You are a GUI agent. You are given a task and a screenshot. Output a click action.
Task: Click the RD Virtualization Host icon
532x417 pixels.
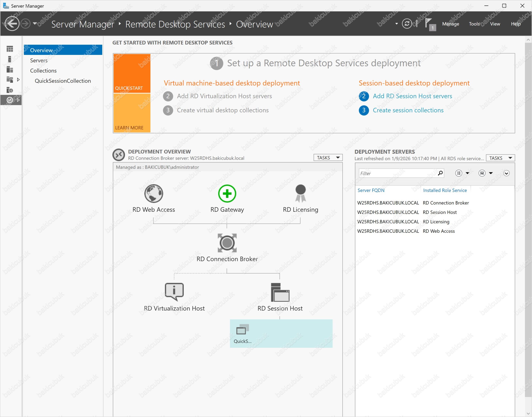(174, 292)
